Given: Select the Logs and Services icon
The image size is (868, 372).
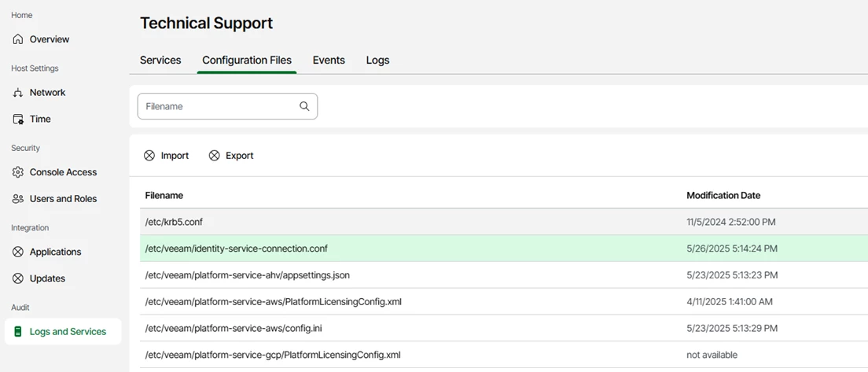Looking at the screenshot, I should click(18, 332).
